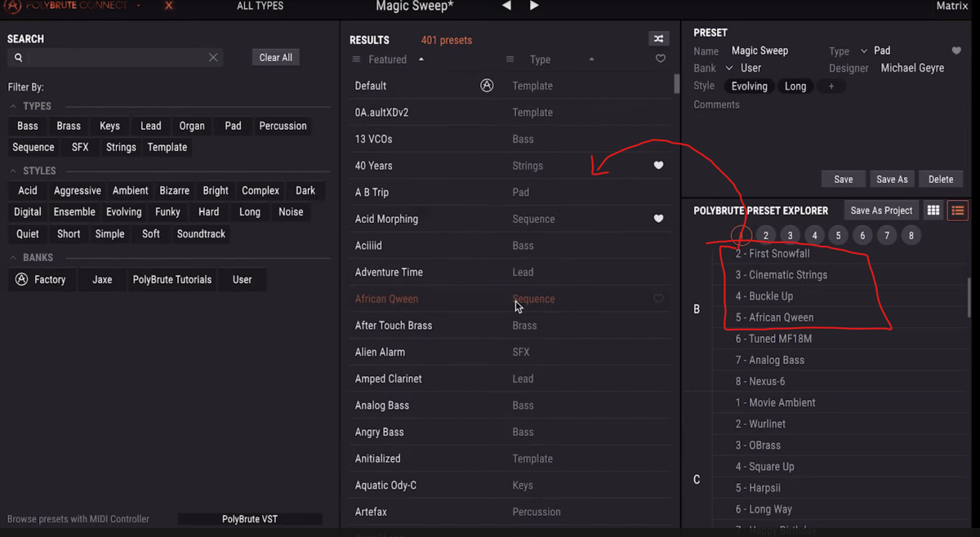Click the PolyBrute VST button
Image resolution: width=980 pixels, height=537 pixels.
[x=250, y=519]
